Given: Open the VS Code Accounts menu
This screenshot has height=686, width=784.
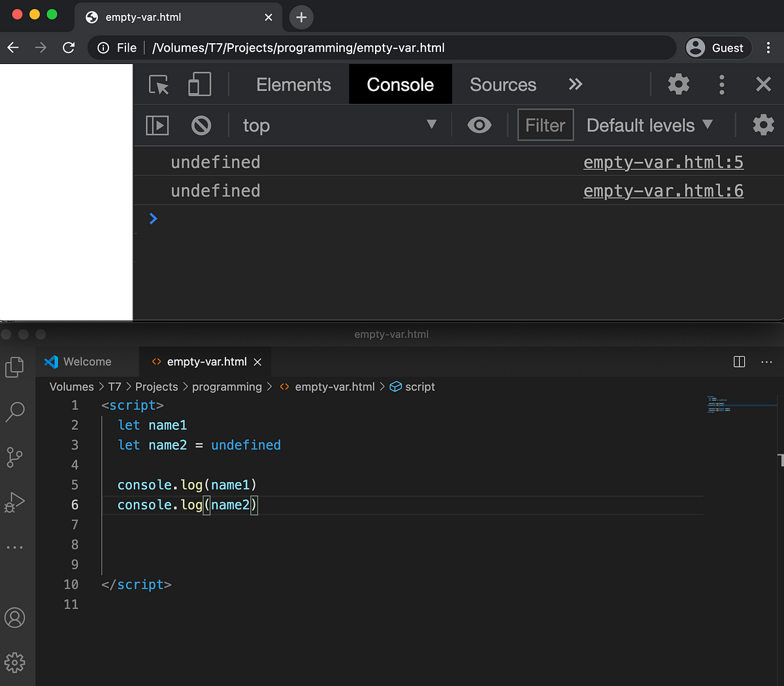Looking at the screenshot, I should [x=15, y=617].
